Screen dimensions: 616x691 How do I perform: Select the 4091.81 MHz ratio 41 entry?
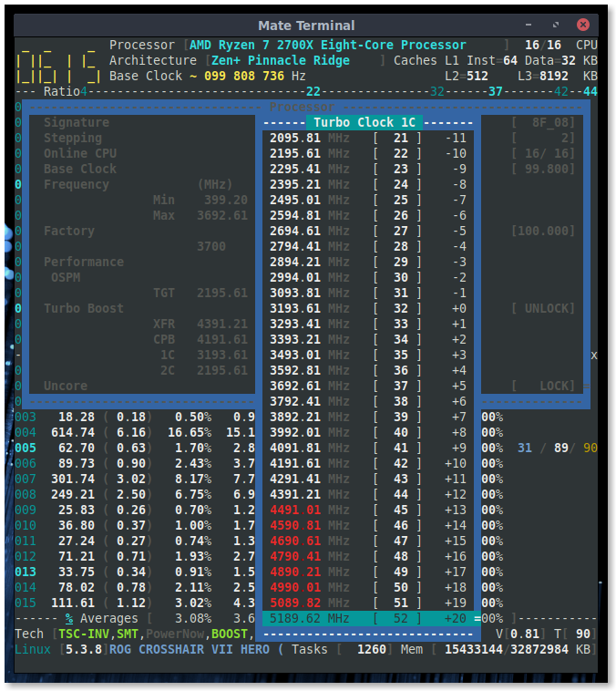368,448
